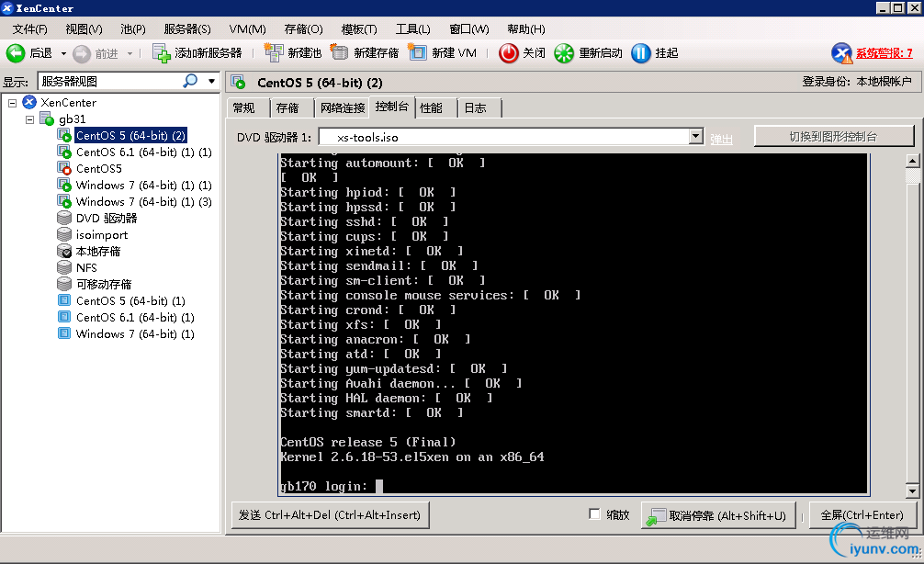Click the green Back arrow icon
924x564 pixels.
[16, 53]
